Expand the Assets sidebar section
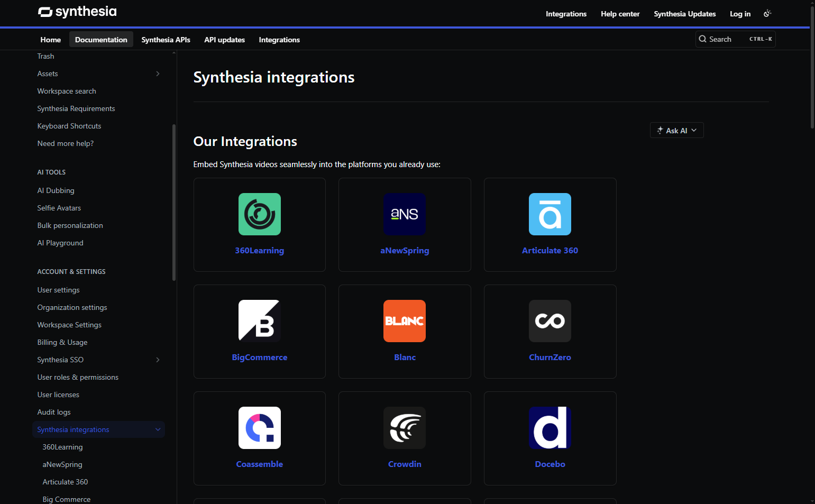Screen dimensions: 815x504 click(x=157, y=74)
